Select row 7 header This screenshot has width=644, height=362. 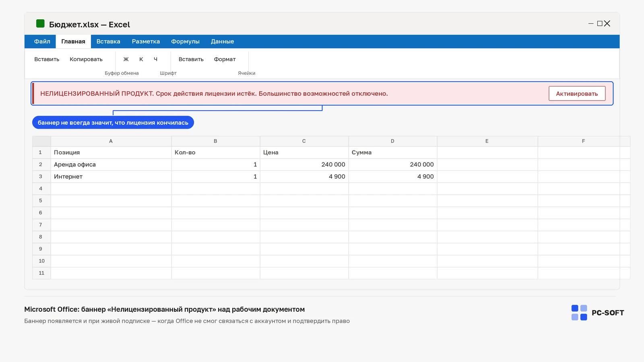pos(41,225)
